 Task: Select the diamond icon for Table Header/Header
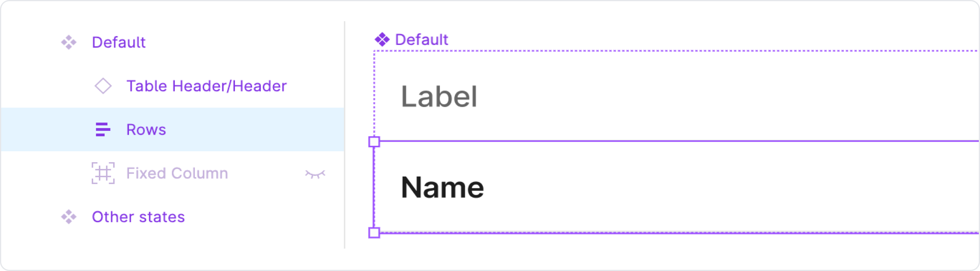(103, 86)
